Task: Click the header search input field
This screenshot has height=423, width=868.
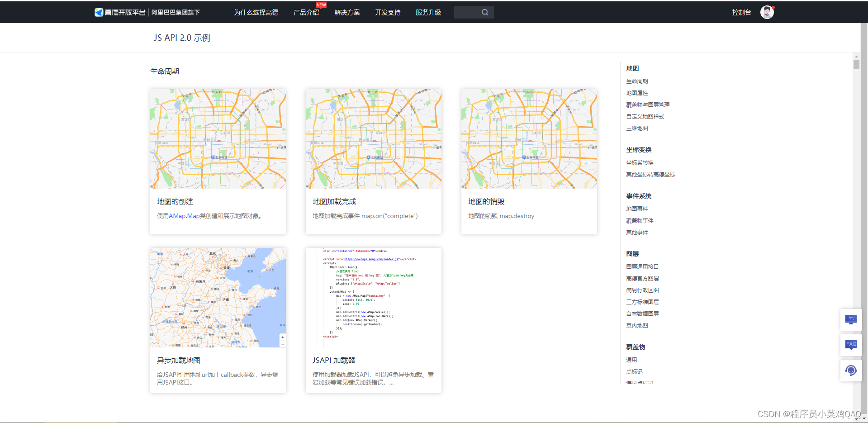Action: (474, 12)
